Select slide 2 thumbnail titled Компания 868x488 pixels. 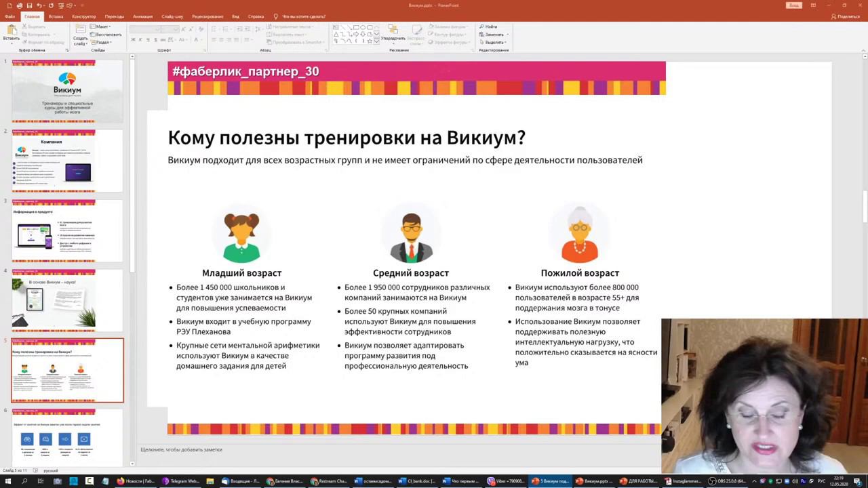(x=67, y=161)
